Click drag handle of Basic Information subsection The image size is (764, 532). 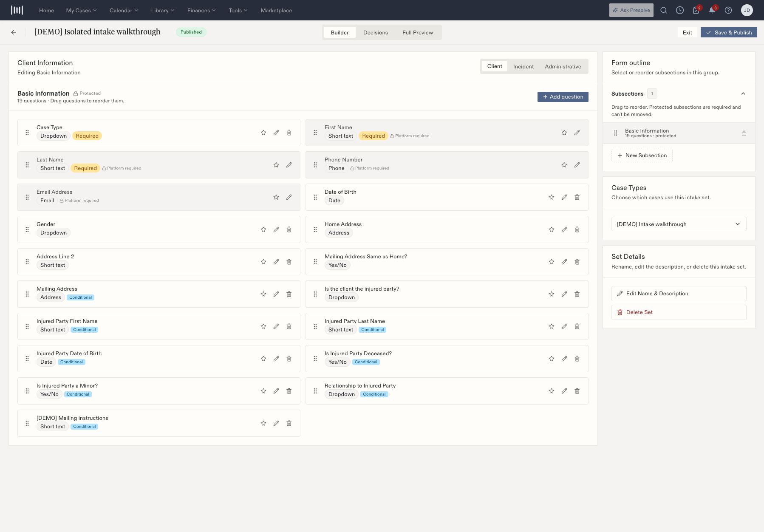tap(616, 133)
